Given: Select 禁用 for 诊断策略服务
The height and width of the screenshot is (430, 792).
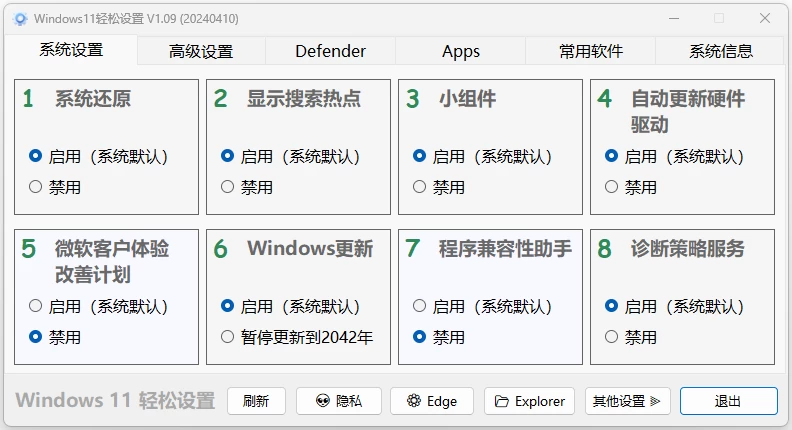Looking at the screenshot, I should point(612,337).
